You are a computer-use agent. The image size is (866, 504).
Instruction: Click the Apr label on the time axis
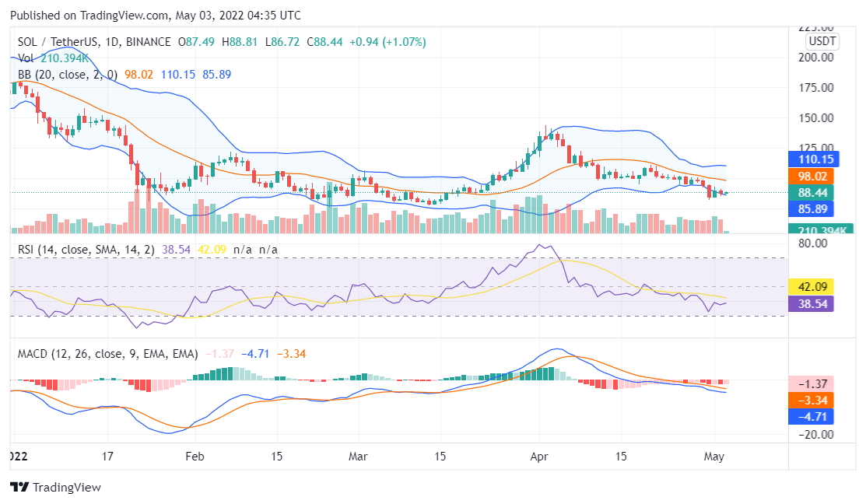pyautogui.click(x=540, y=457)
